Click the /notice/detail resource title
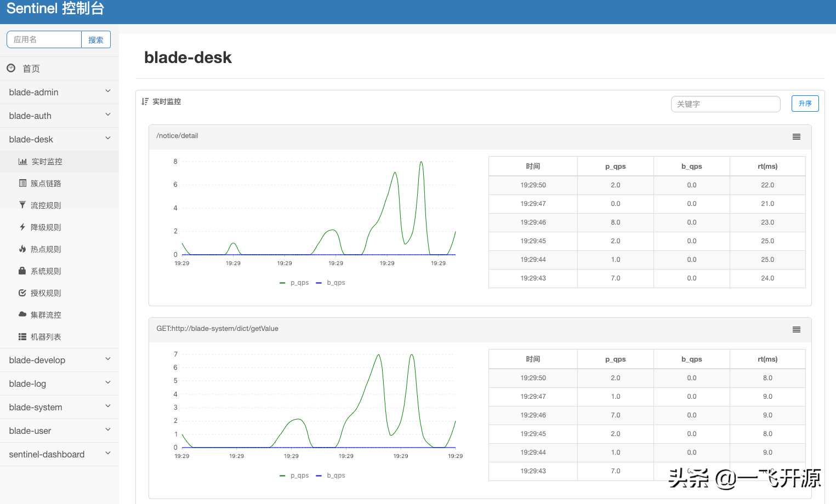This screenshot has height=504, width=836. [177, 136]
